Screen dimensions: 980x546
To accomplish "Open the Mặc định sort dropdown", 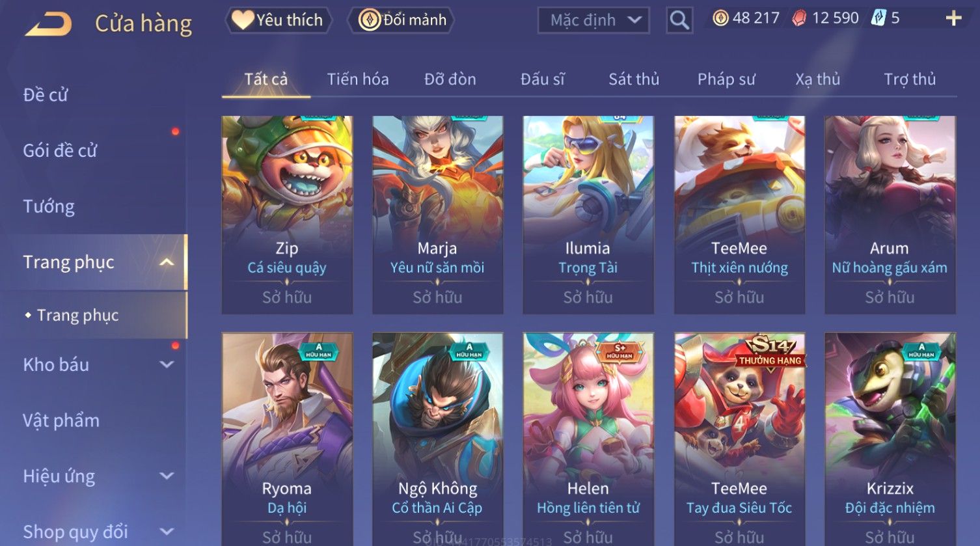I will click(593, 20).
